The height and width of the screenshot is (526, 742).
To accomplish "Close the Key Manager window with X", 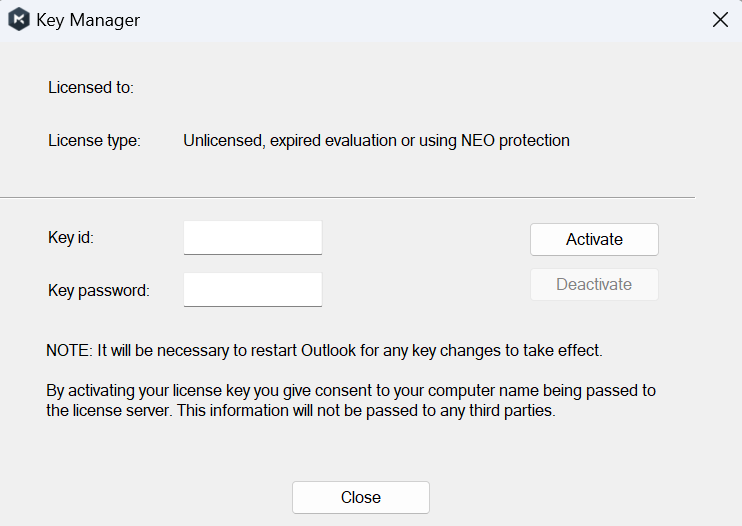I will pyautogui.click(x=720, y=20).
